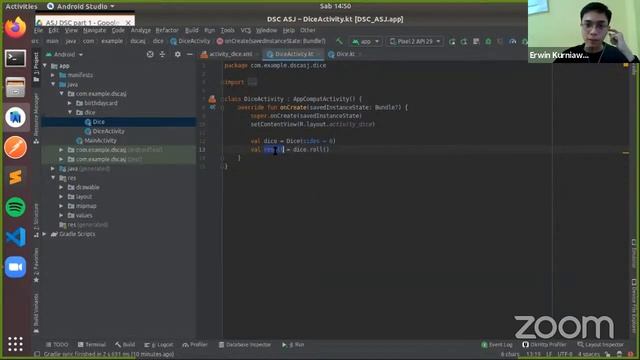Screen dimensions: 640x360
Task: Click the debug bug icon in toolbar
Action: (488, 42)
